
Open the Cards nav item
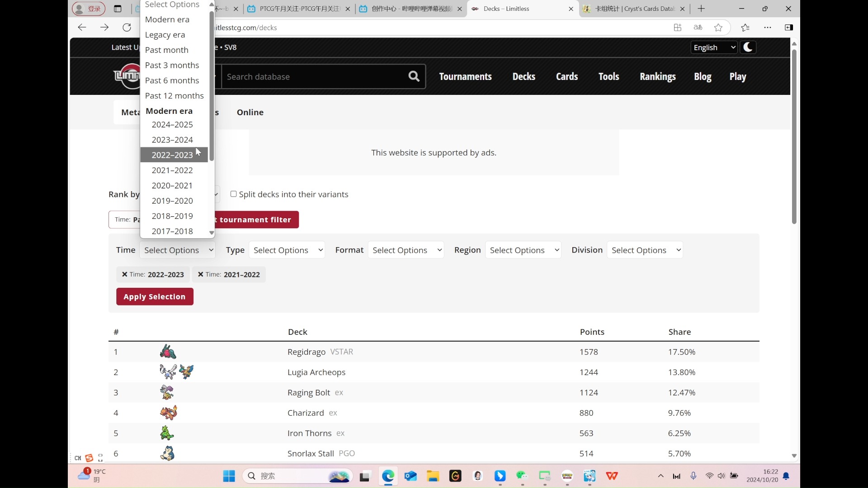pos(567,76)
